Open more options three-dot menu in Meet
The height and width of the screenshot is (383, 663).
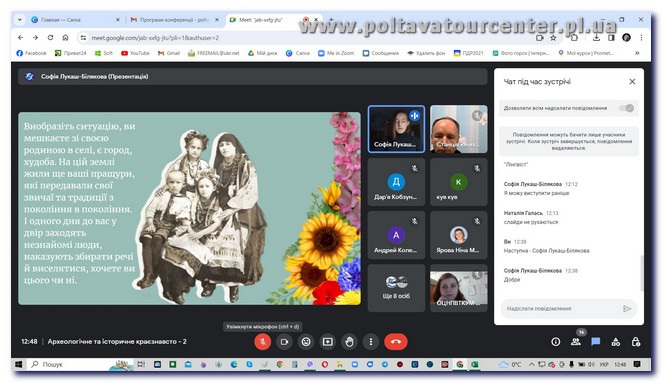pyautogui.click(x=371, y=342)
